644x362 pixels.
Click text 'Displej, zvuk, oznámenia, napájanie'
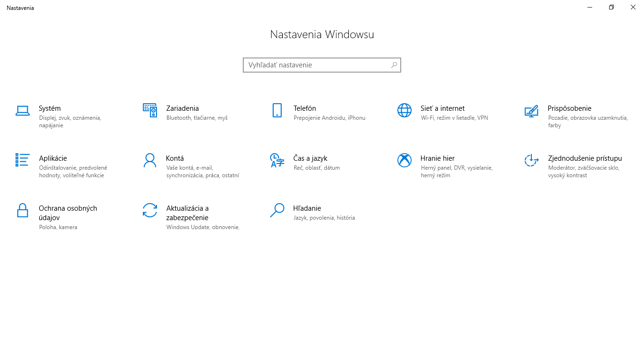[70, 122]
